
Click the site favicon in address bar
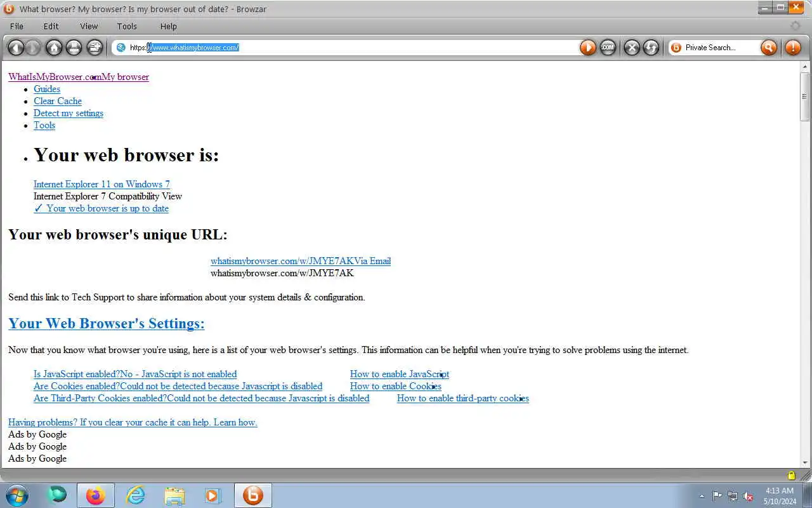[121, 48]
